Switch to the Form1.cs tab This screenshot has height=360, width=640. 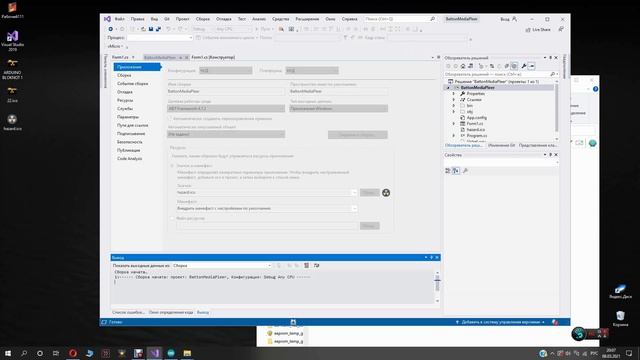coord(120,57)
